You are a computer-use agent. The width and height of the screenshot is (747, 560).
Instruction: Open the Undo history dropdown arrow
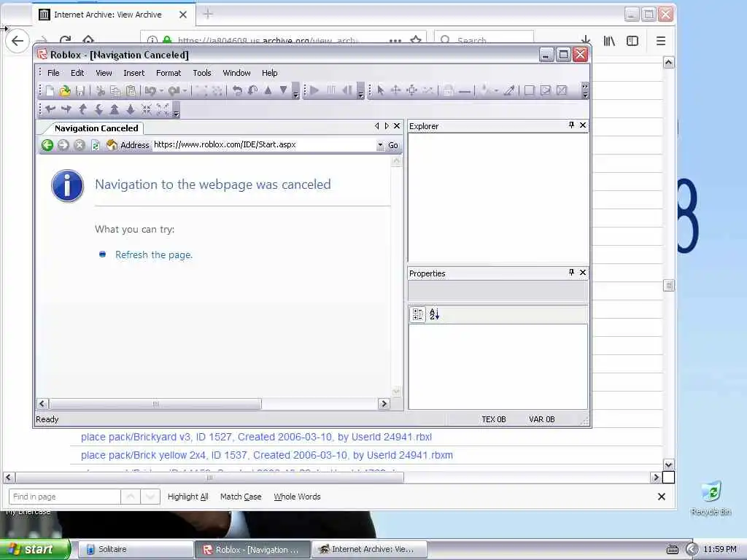[161, 90]
